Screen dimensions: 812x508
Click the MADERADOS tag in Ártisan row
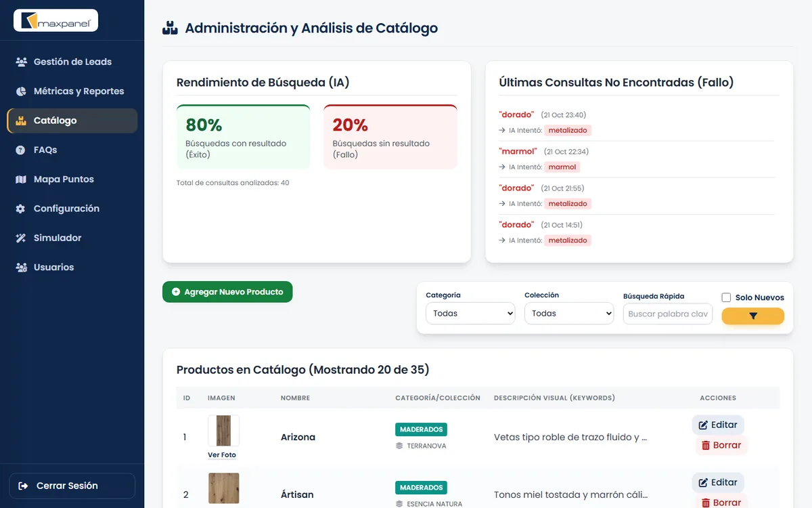(421, 488)
